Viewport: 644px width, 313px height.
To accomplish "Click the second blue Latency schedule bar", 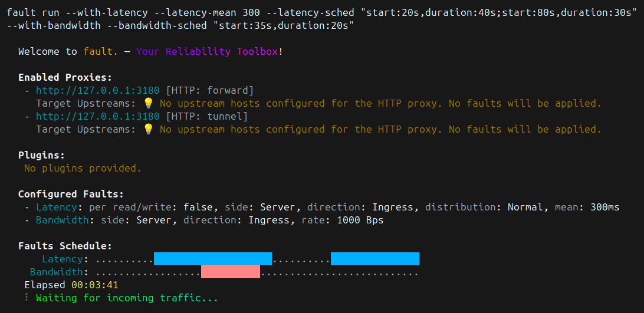I will tap(375, 259).
